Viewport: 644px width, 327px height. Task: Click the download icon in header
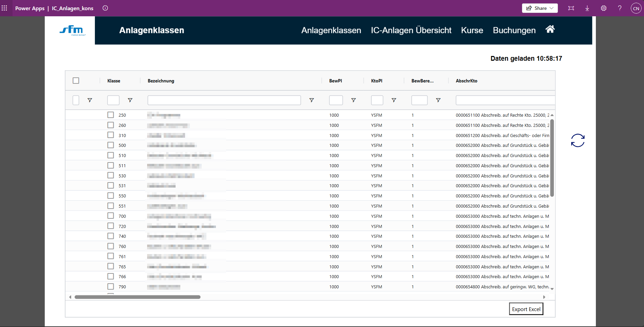pos(587,8)
